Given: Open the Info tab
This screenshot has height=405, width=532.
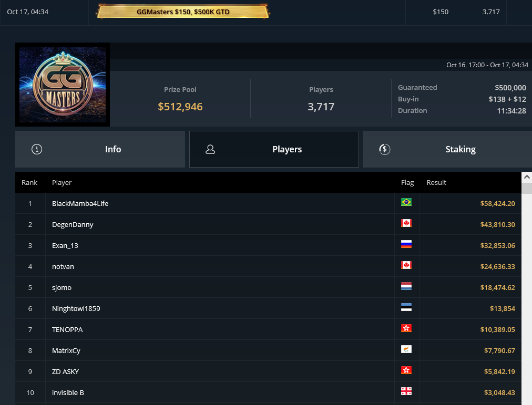Looking at the screenshot, I should click(100, 149).
